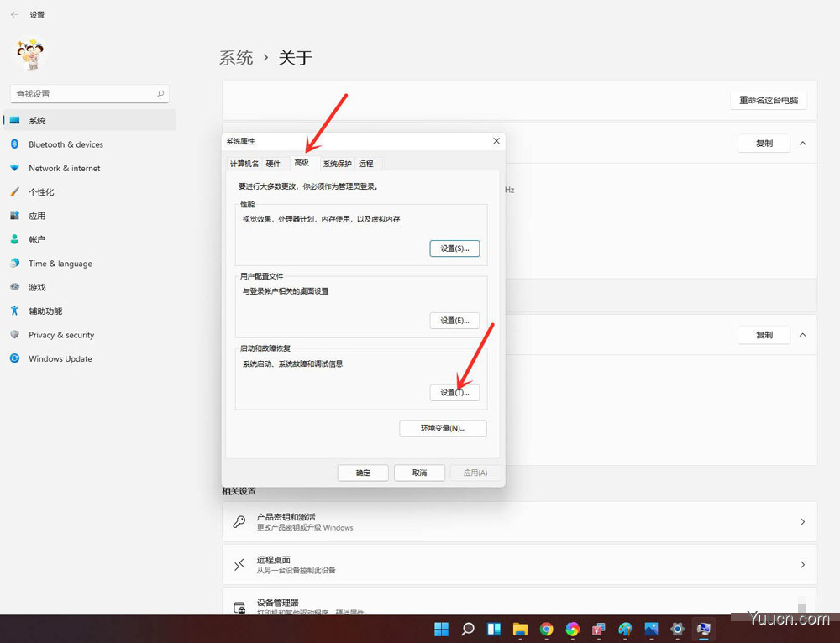Viewport: 840px width, 643px height.
Task: Collapse the upper section with chevron
Action: point(802,143)
